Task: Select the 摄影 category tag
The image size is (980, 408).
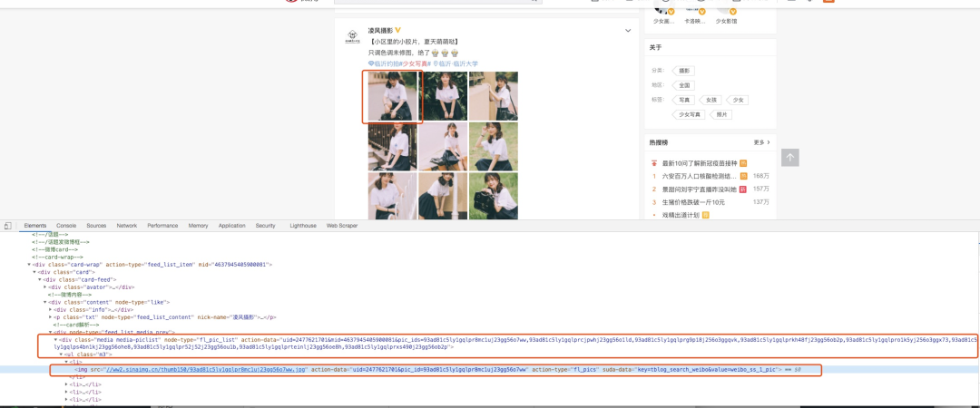Action: pos(684,71)
